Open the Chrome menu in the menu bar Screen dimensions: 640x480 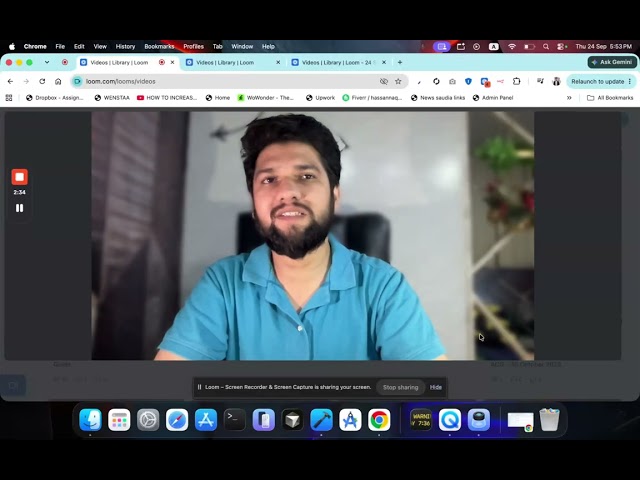pyautogui.click(x=35, y=47)
